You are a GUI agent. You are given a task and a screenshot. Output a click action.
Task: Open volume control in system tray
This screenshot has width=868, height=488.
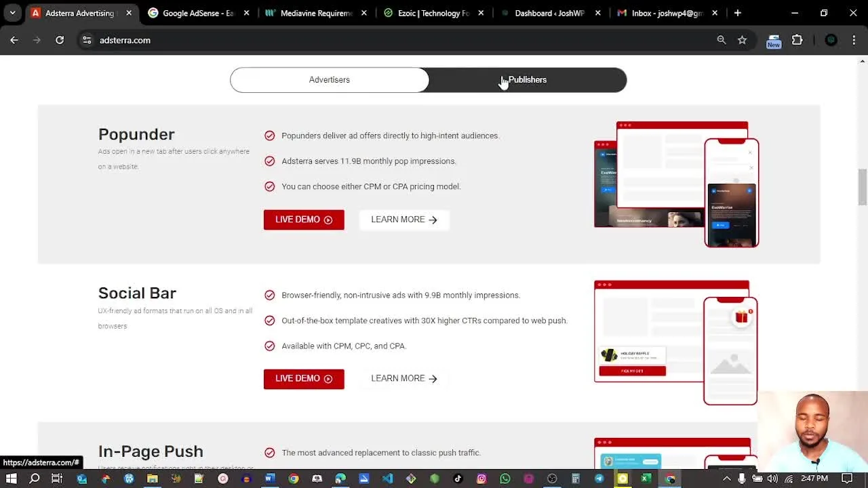[772, 479]
